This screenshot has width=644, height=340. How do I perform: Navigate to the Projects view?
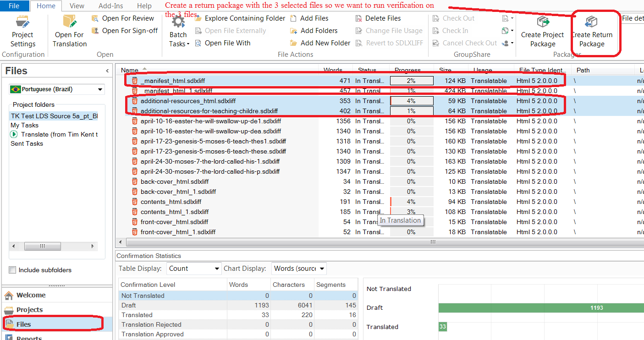point(30,309)
